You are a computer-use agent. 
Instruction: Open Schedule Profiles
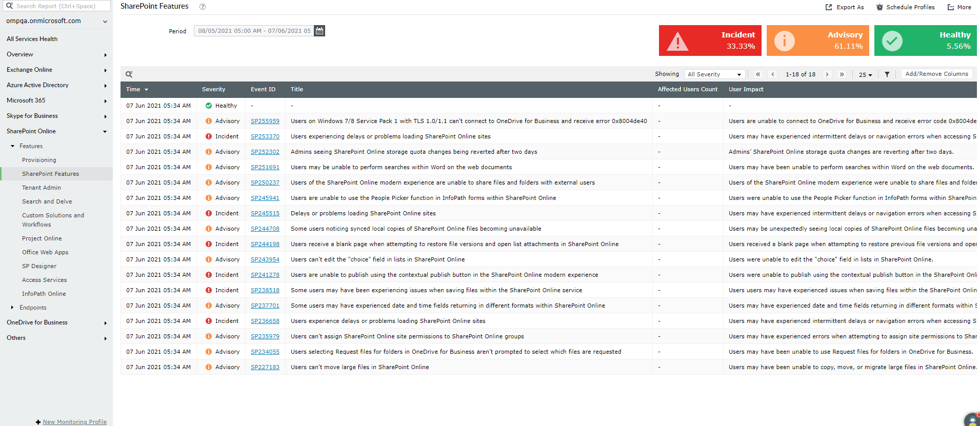point(905,7)
